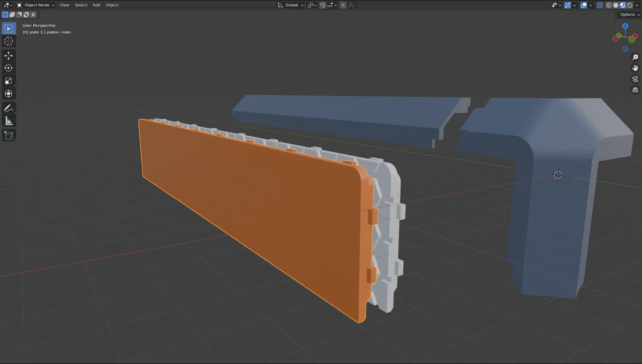642x364 pixels.
Task: Select the Scale tool
Action: [8, 81]
